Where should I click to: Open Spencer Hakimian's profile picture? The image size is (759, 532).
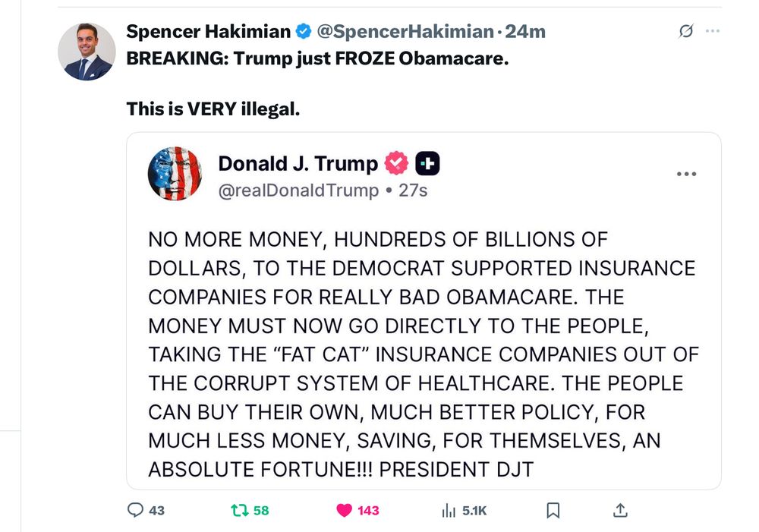pos(87,52)
